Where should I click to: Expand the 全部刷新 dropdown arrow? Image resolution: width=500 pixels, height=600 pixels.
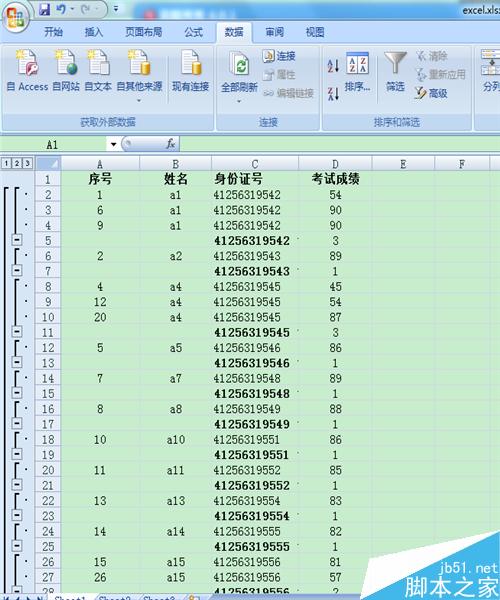point(239,101)
